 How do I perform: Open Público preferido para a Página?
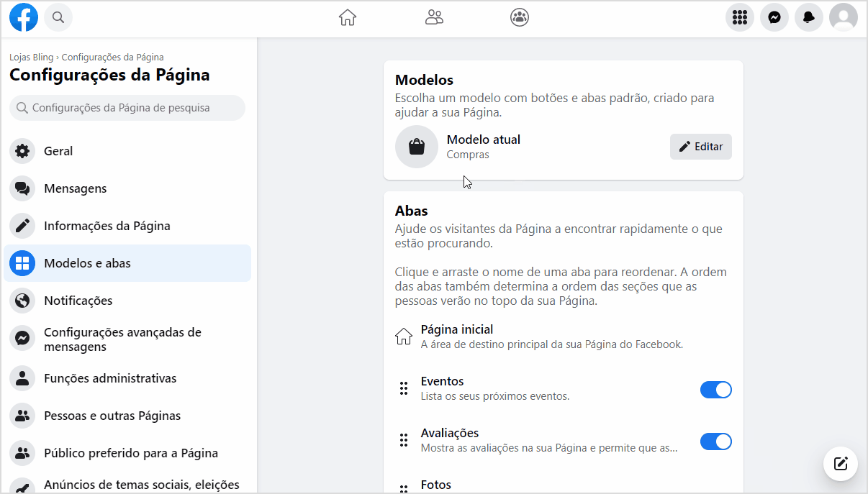pos(127,453)
